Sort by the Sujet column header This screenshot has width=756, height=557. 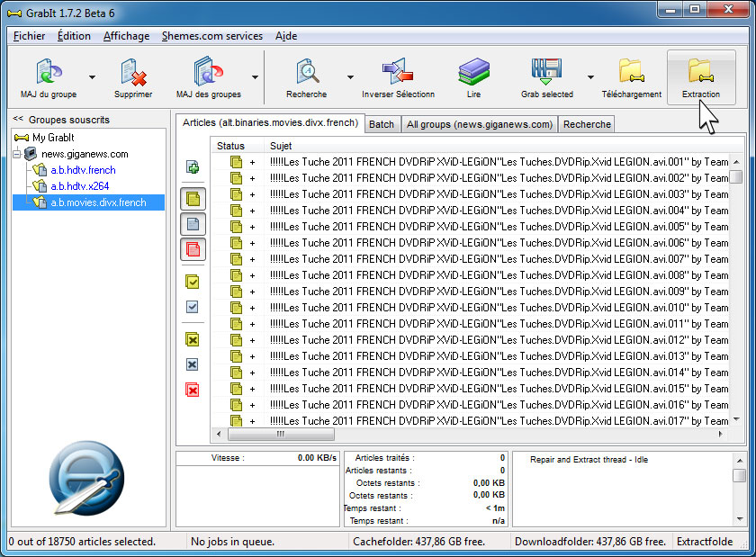pyautogui.click(x=281, y=146)
